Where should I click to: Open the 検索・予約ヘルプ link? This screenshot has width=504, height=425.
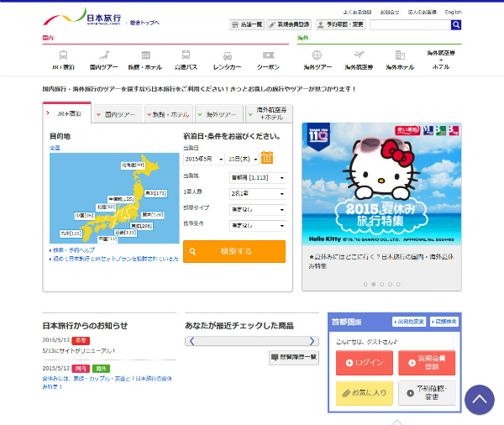[x=72, y=250]
